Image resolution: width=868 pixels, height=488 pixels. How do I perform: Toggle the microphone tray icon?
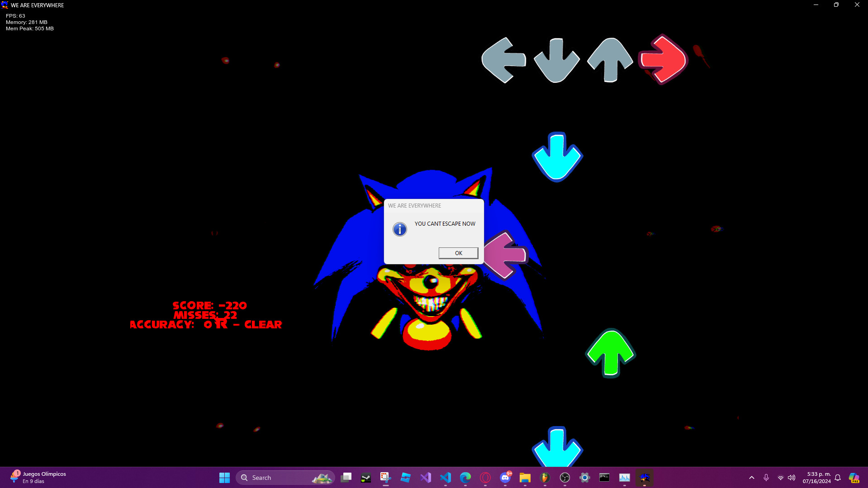(766, 478)
